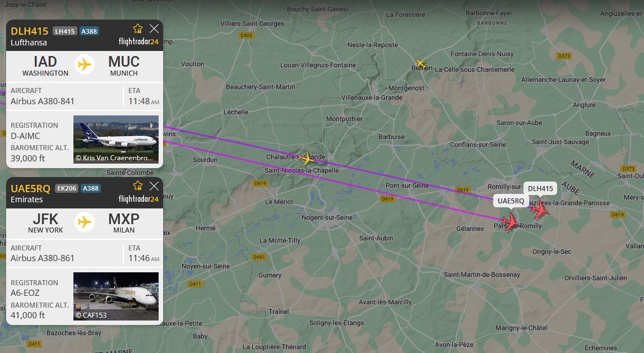The image size is (644, 353).
Task: Open the Emirates A380 aircraft photo
Action: 116,296
